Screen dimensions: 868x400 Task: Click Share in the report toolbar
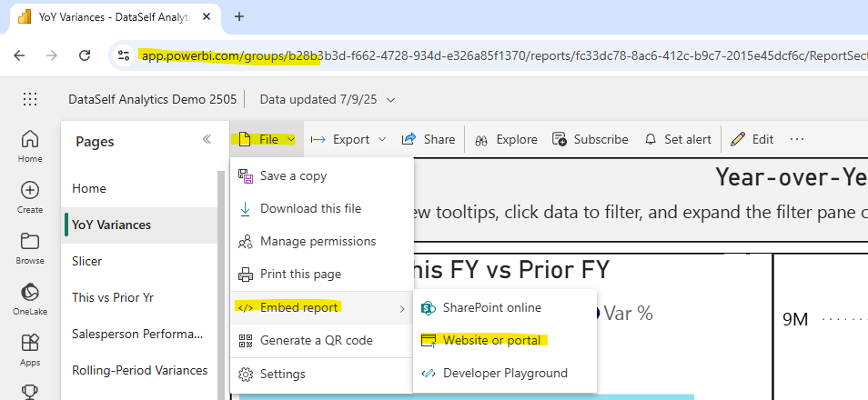click(x=429, y=139)
